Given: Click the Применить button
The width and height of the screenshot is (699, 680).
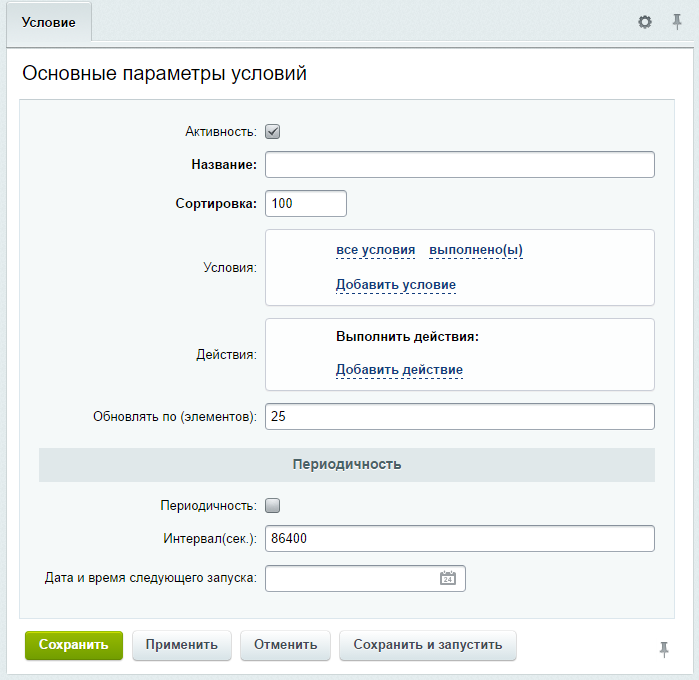Looking at the screenshot, I should pos(181,645).
